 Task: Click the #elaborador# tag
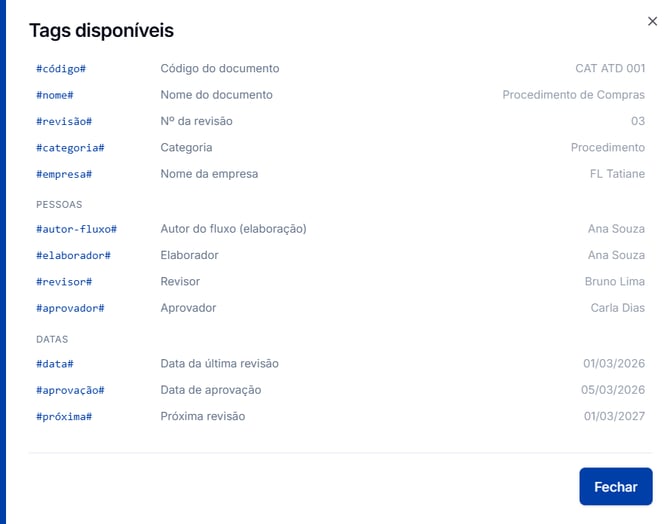(73, 256)
